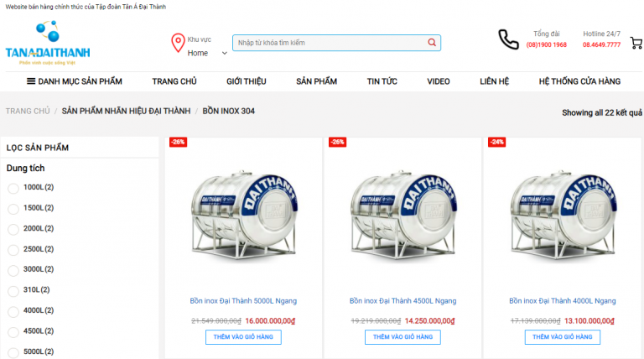Click the Dung tích filter heading

[25, 168]
